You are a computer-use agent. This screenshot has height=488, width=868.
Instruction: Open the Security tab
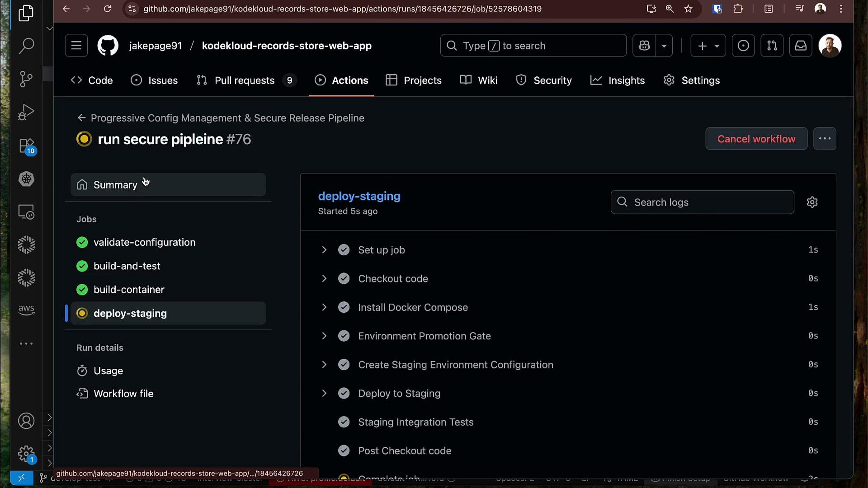543,80
